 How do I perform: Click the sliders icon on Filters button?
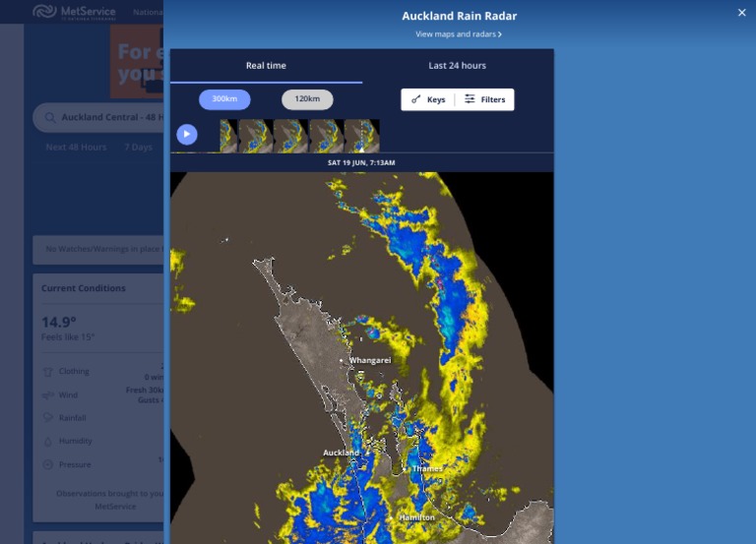470,99
